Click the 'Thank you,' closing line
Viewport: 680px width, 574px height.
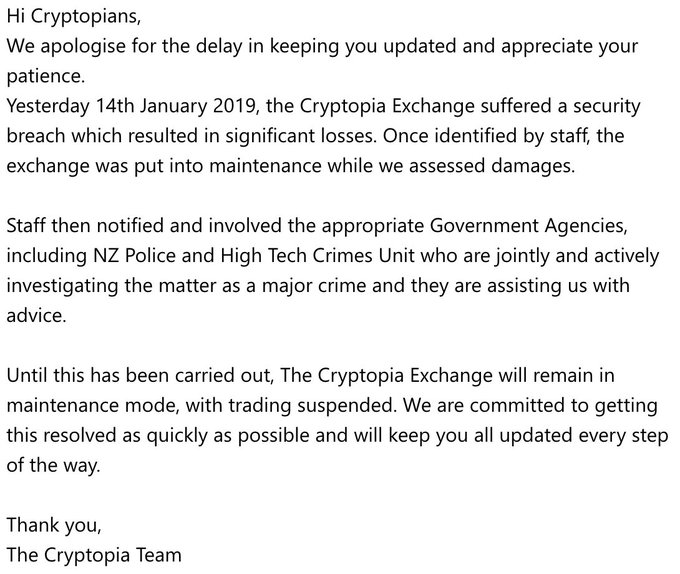[54, 525]
